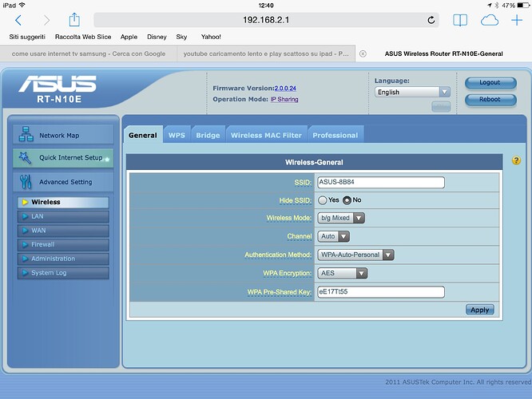Open iCloud tabs cloud icon
Viewport: 532px width, 399px height.
coord(490,20)
